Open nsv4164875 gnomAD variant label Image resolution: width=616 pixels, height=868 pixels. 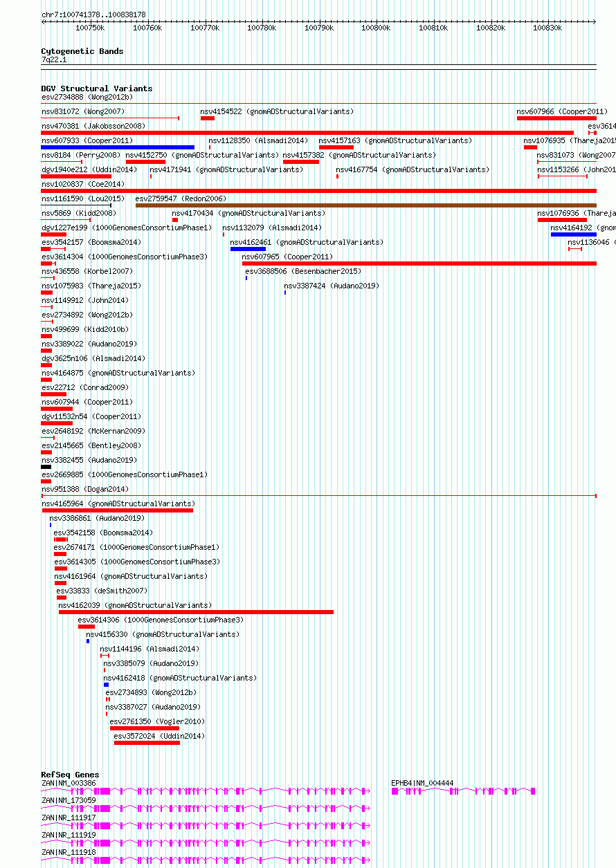pos(118,373)
